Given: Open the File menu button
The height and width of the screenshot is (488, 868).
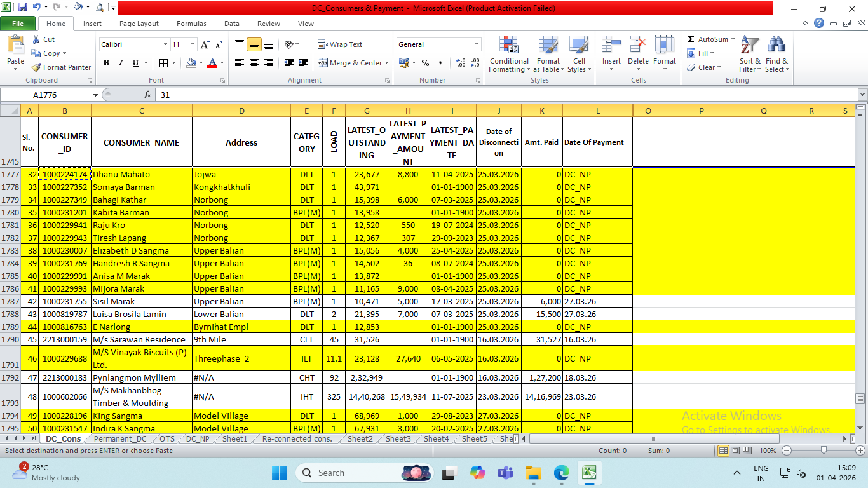Looking at the screenshot, I should tap(18, 24).
